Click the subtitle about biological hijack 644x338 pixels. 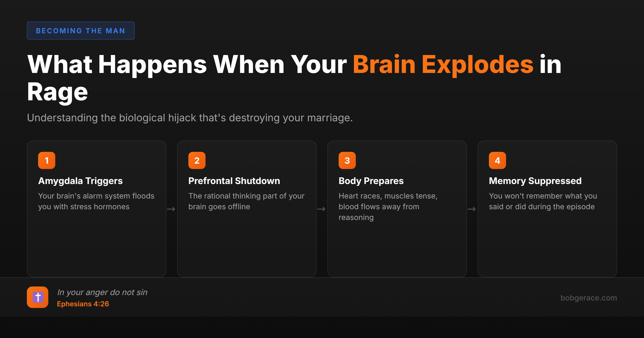point(190,117)
